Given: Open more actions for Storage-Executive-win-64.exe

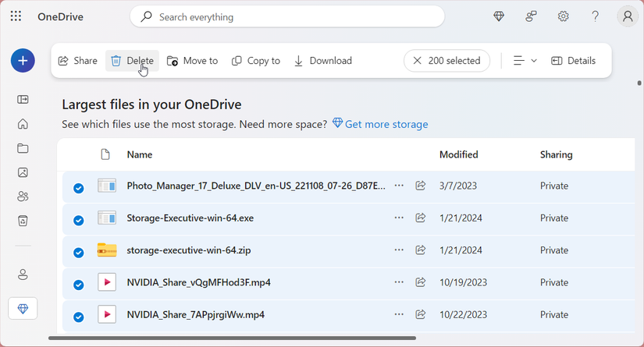Looking at the screenshot, I should (399, 218).
